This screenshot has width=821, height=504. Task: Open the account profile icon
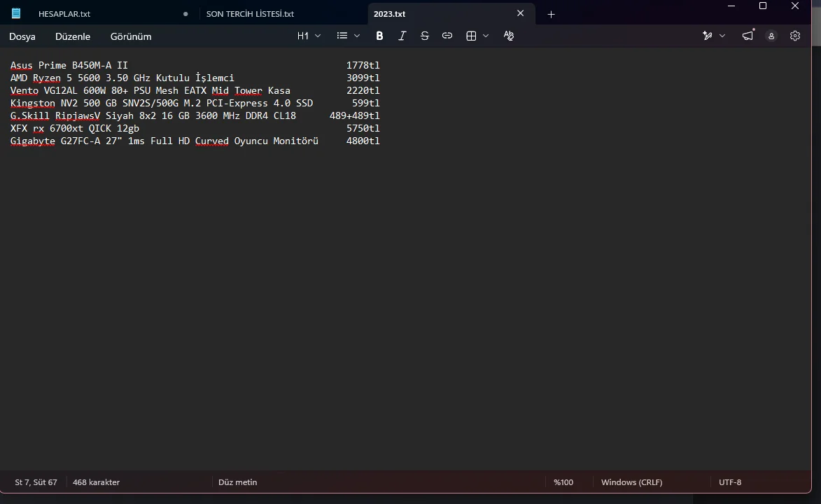pos(771,36)
